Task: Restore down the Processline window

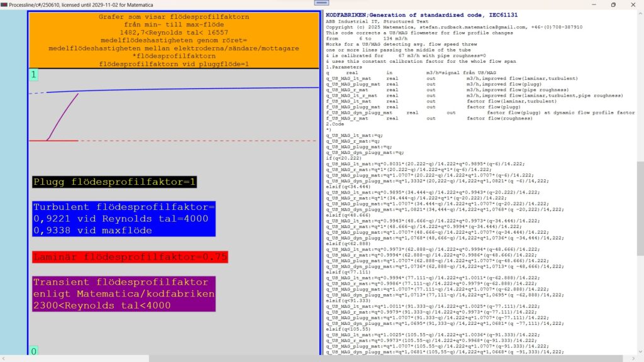Action: point(613,4)
